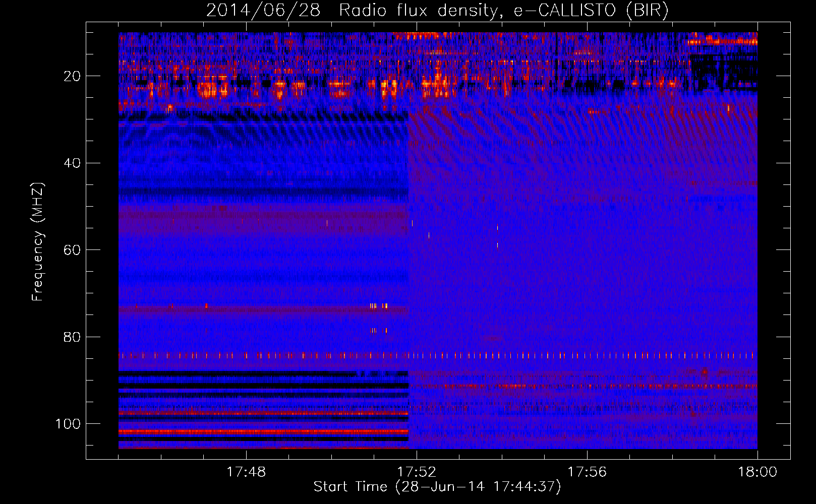Screen dimensions: 816x504
Task: Click the 17:48 time tick label
Action: 246,472
